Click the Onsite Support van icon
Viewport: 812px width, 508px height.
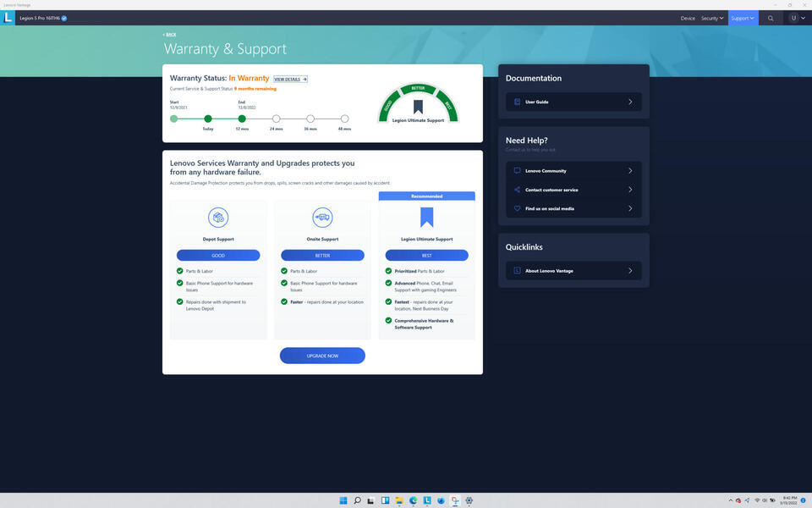pyautogui.click(x=322, y=218)
